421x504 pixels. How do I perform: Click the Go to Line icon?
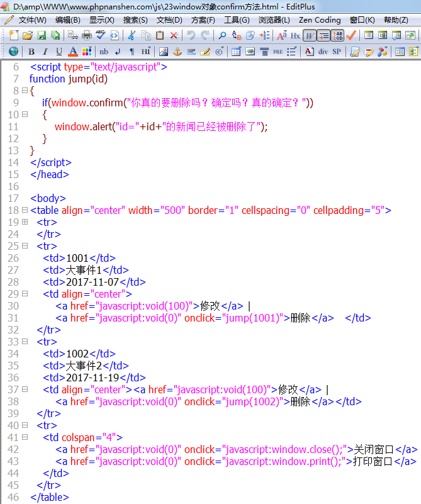(x=264, y=35)
